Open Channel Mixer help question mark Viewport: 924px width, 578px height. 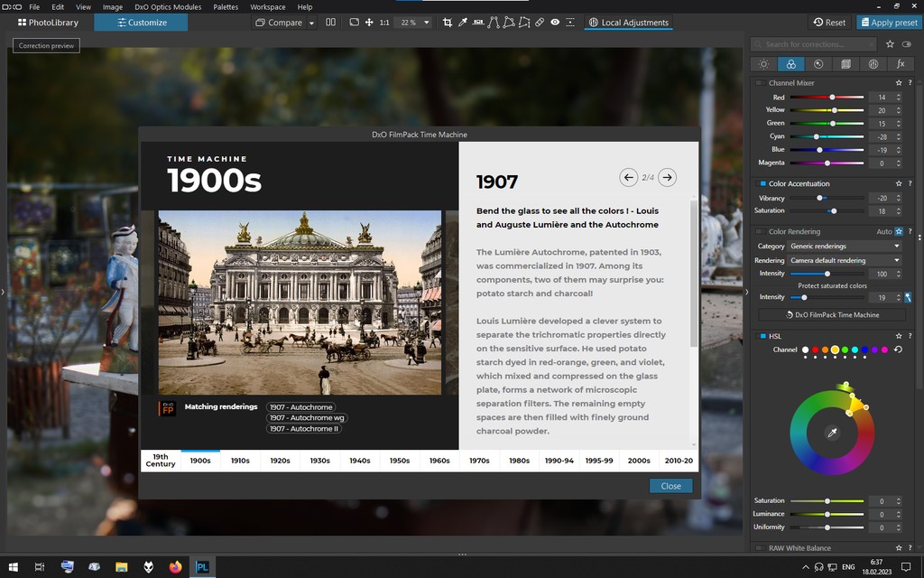click(x=910, y=83)
